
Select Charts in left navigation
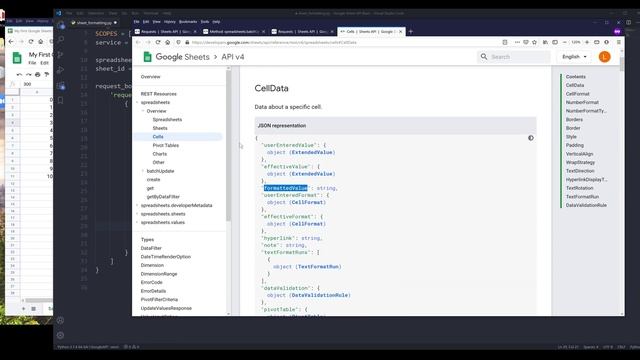160,154
